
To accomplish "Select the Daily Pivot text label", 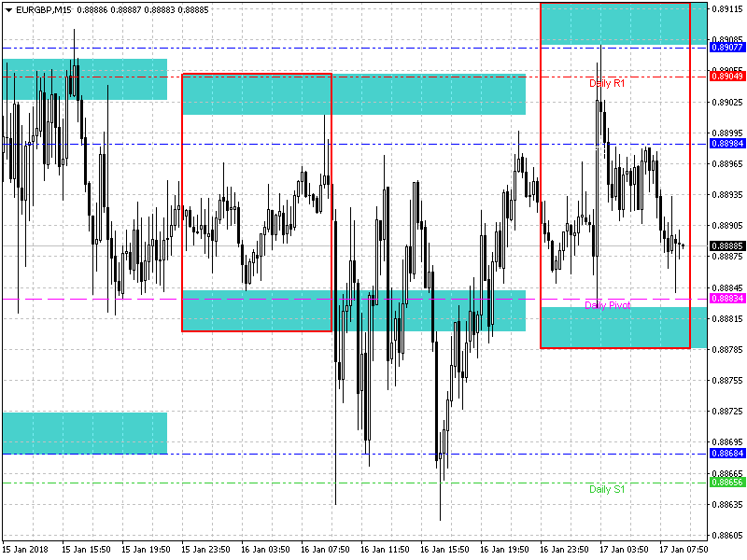I will 608,305.
